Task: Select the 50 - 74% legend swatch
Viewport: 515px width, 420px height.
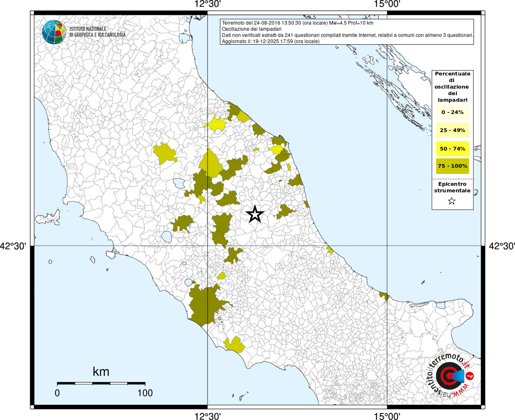Action: tap(452, 148)
